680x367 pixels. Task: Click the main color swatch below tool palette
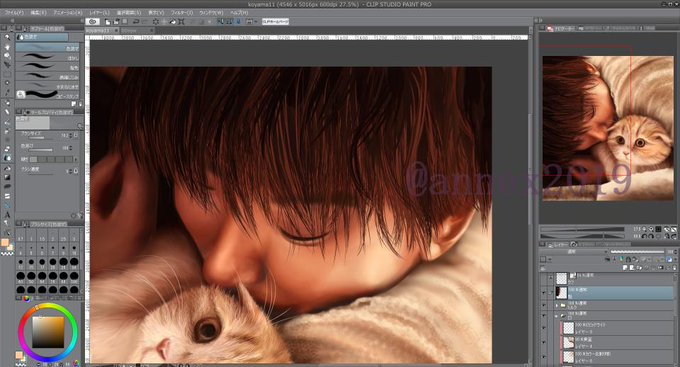click(x=4, y=242)
